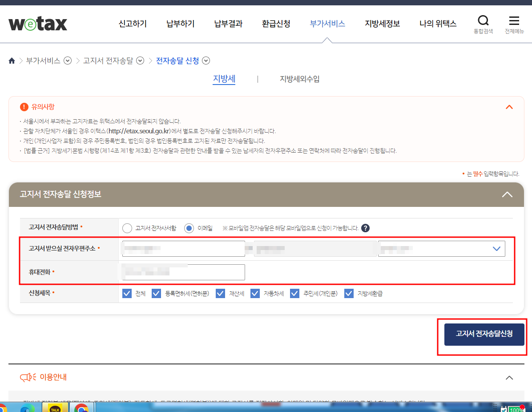Click question mark help icon about mobile delivery
The image size is (532, 412).
[x=365, y=228]
